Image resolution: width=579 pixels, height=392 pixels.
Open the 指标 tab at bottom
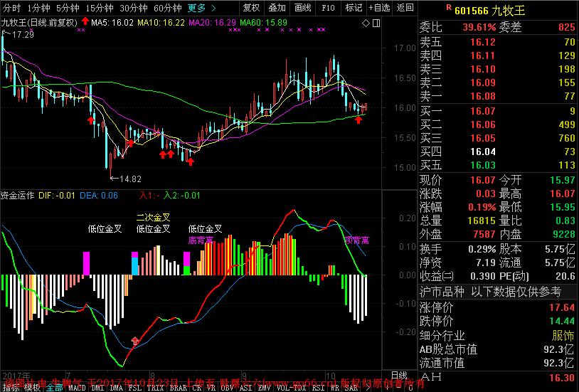click(11, 388)
